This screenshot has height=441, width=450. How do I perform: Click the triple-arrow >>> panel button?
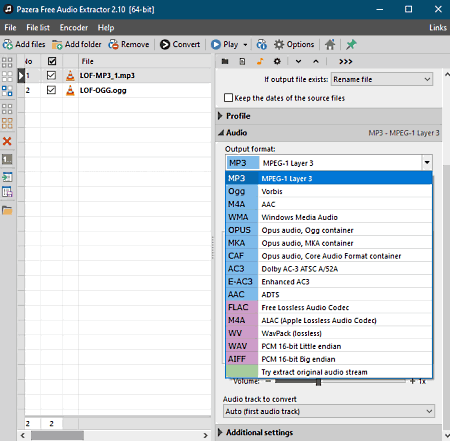(x=346, y=61)
